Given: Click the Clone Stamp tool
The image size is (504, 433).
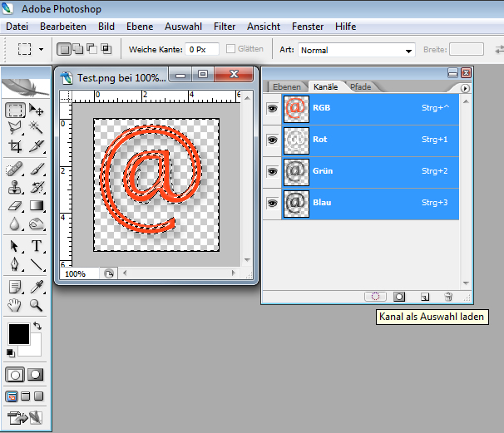Looking at the screenshot, I should coord(15,187).
